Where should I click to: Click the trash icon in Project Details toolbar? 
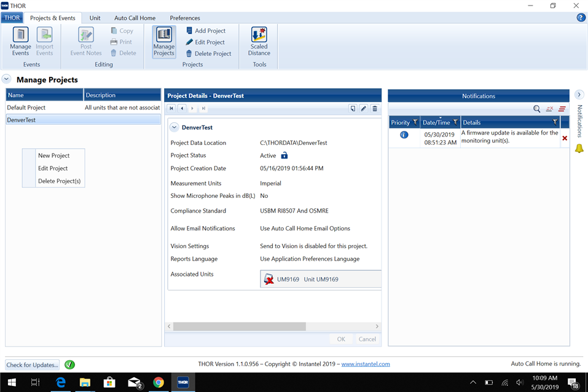pos(375,108)
